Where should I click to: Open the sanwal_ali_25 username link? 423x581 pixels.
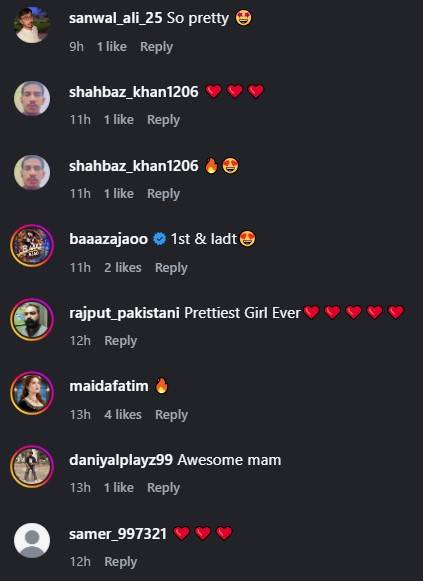coord(116,18)
